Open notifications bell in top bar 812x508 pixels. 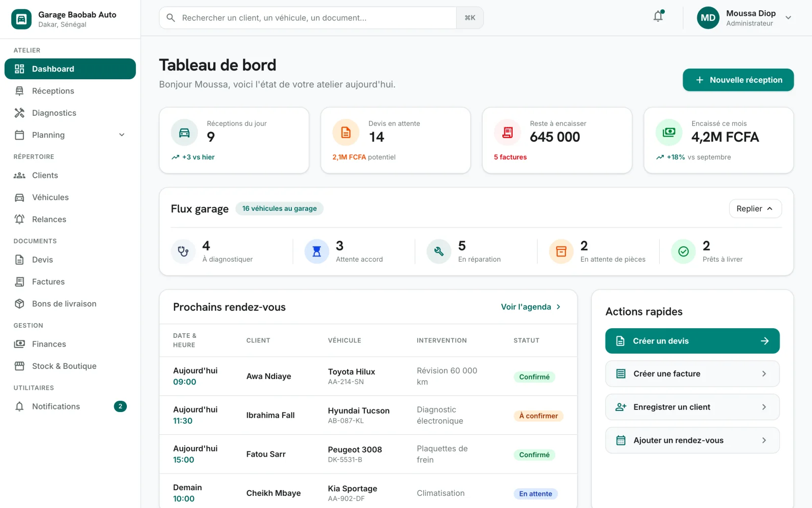pos(658,17)
